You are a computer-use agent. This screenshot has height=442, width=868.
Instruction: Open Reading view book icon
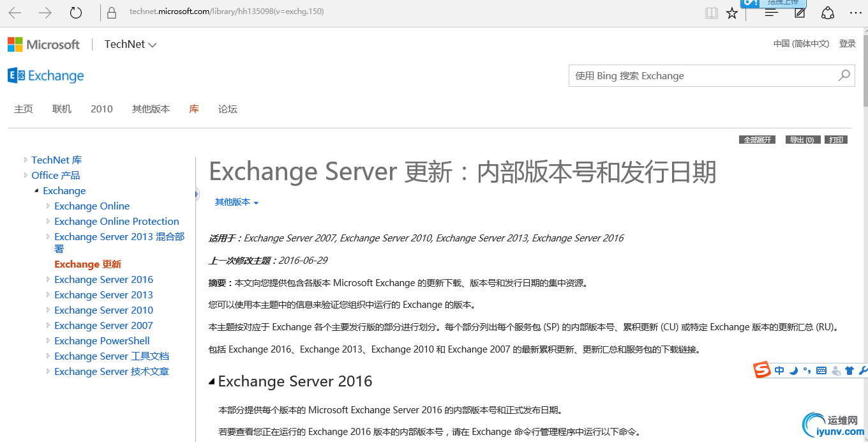click(712, 13)
